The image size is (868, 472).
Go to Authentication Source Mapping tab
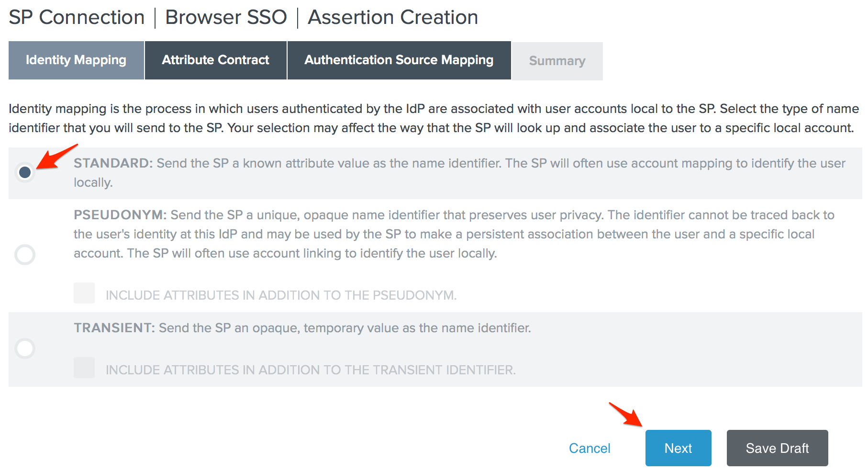click(x=399, y=60)
